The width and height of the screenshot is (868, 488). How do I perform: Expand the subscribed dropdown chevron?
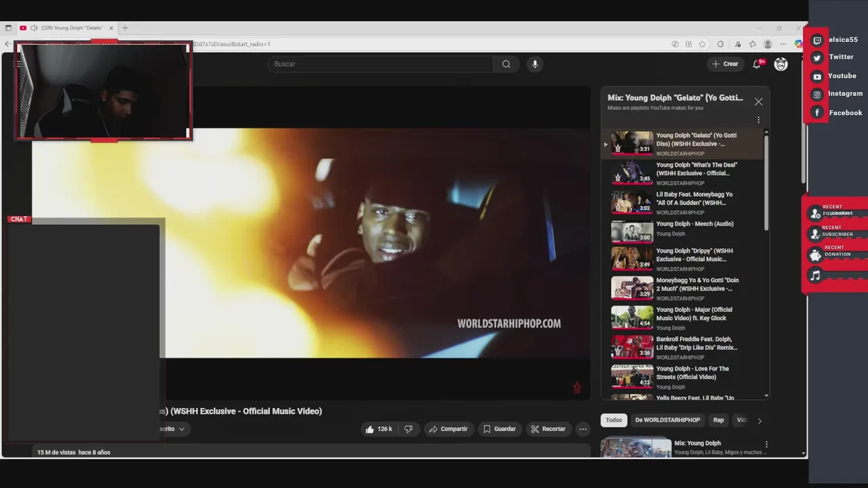coord(181,429)
